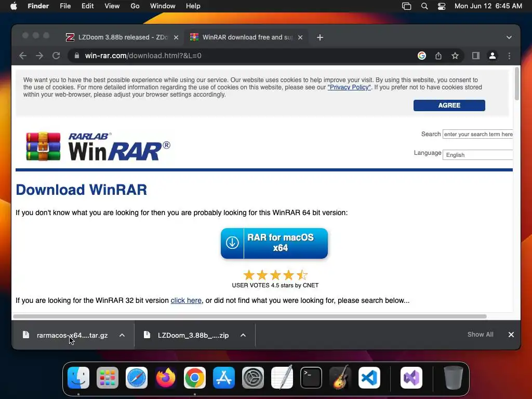Click the Chrome forward arrow
Screen dimensions: 532x399
[39, 56]
